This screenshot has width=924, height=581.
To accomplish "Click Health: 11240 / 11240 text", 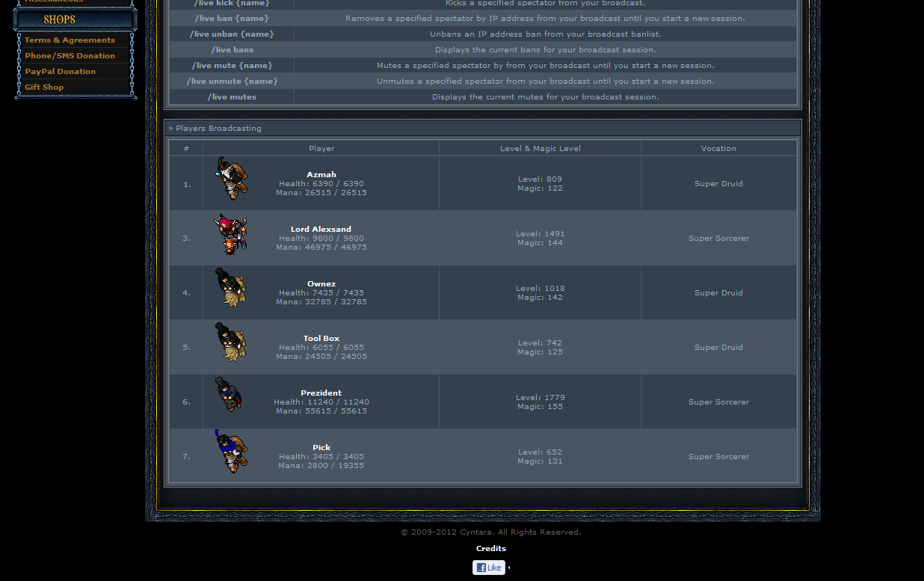I will (x=321, y=402).
